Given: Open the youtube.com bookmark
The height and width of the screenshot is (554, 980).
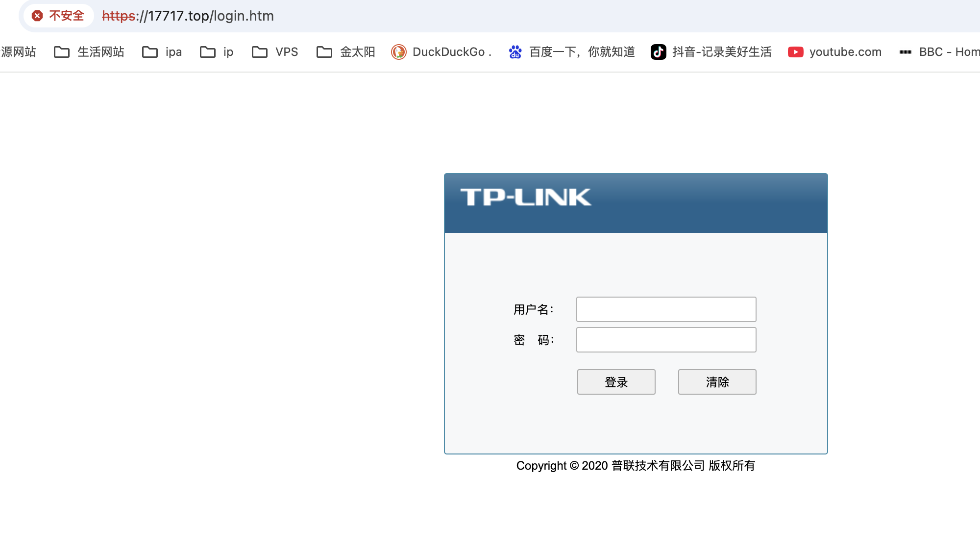Looking at the screenshot, I should tap(834, 52).
